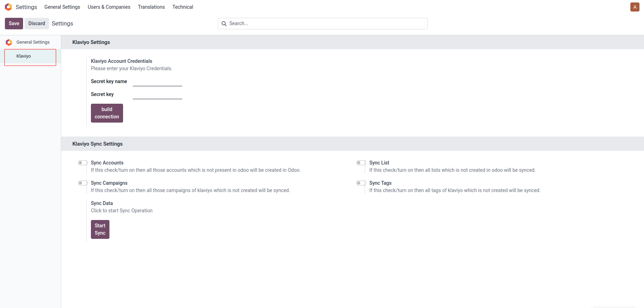Image resolution: width=644 pixels, height=308 pixels.
Task: Open the Technical menu
Action: coord(183,7)
